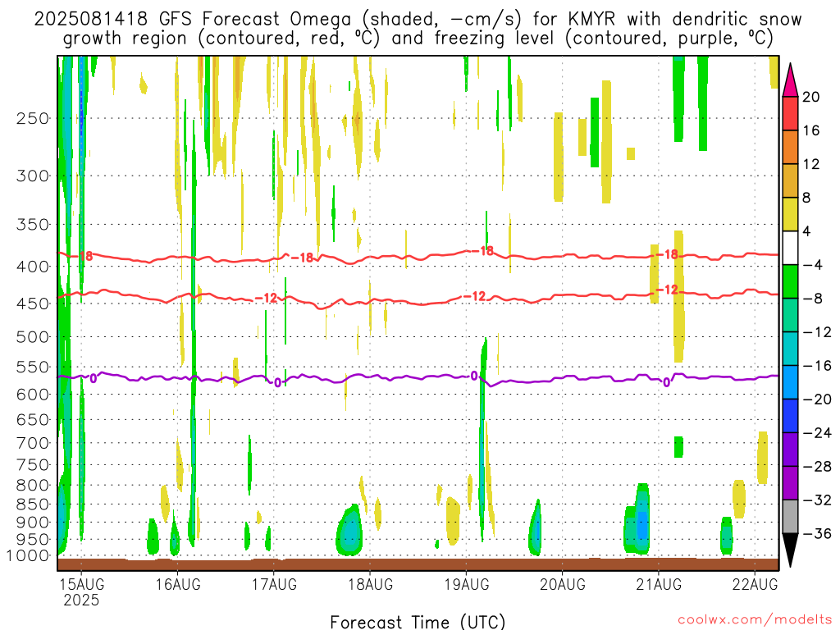Click the '22AUG' date label
Image resolution: width=840 pixels, height=630 pixels.
pos(755,584)
